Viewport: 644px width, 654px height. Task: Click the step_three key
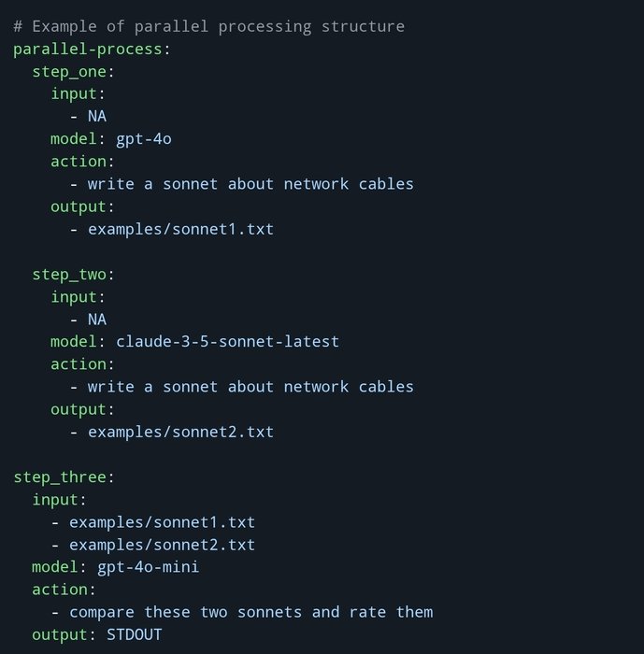(60, 477)
